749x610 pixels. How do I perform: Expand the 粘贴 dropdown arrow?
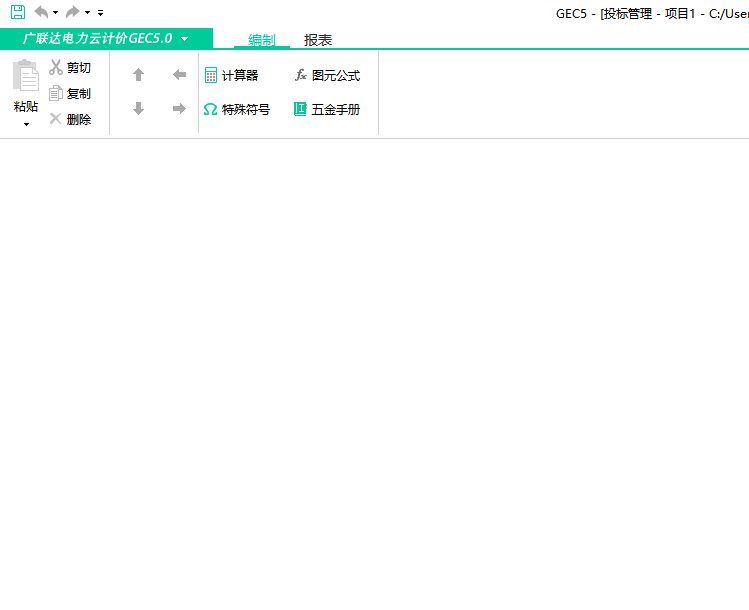click(x=26, y=124)
